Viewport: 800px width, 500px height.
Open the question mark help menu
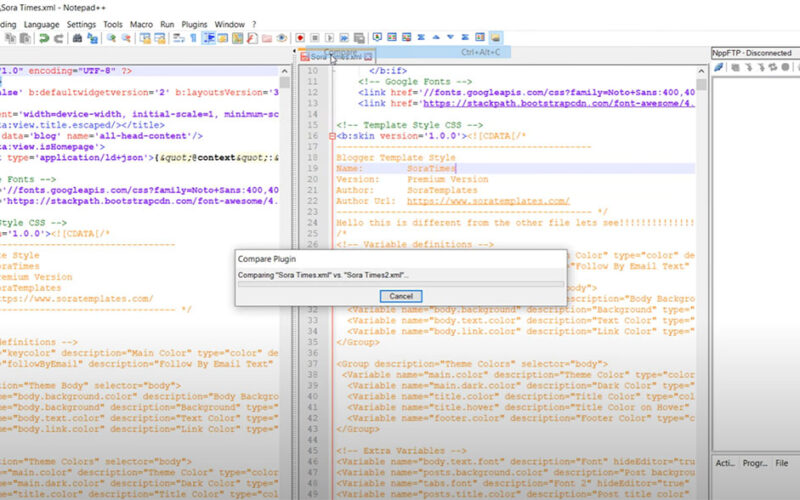tap(254, 24)
